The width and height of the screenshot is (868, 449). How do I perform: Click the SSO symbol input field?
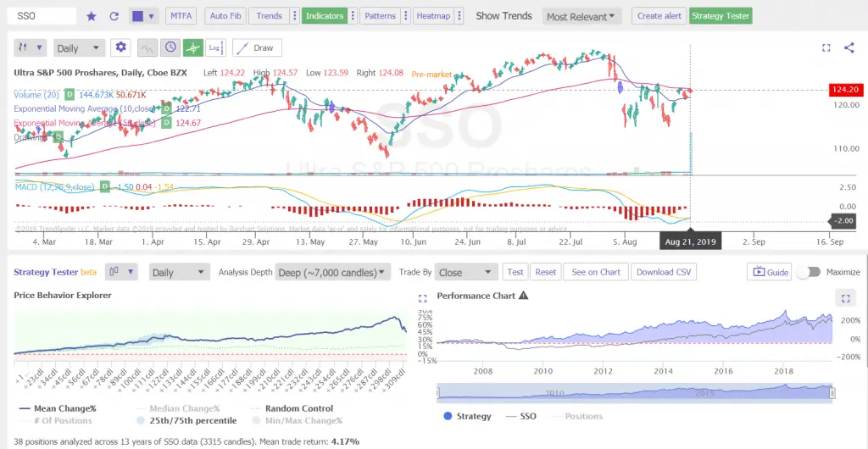[x=42, y=16]
